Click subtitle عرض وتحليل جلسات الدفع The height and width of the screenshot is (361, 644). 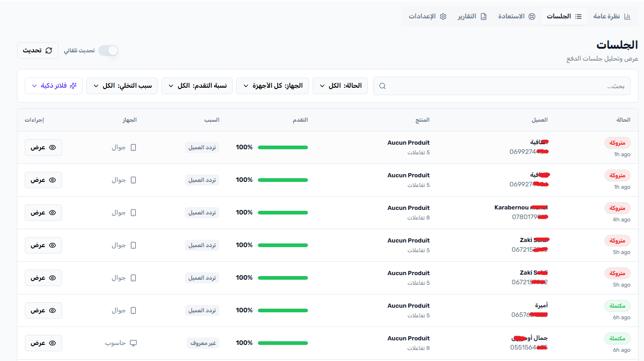[602, 59]
